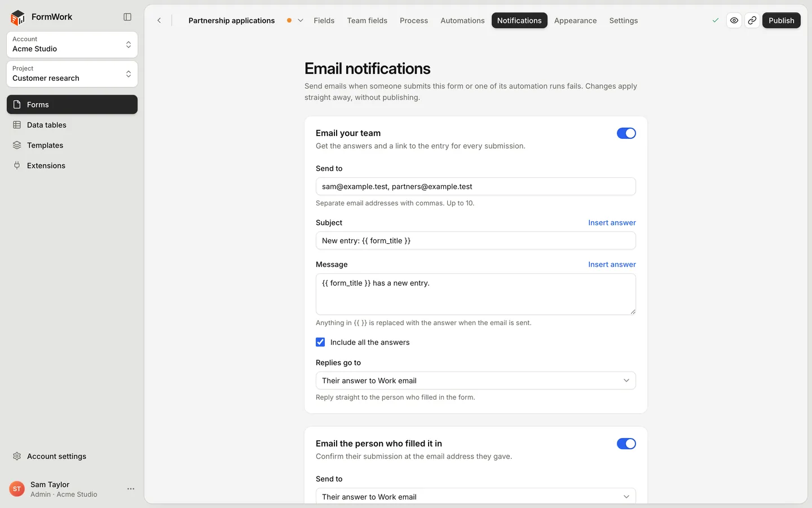
Task: Open the confirmation Send to dropdown
Action: [x=476, y=497]
